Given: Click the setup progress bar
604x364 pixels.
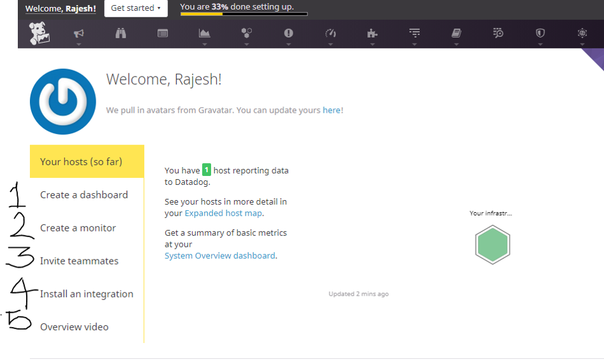Looking at the screenshot, I should [x=243, y=14].
